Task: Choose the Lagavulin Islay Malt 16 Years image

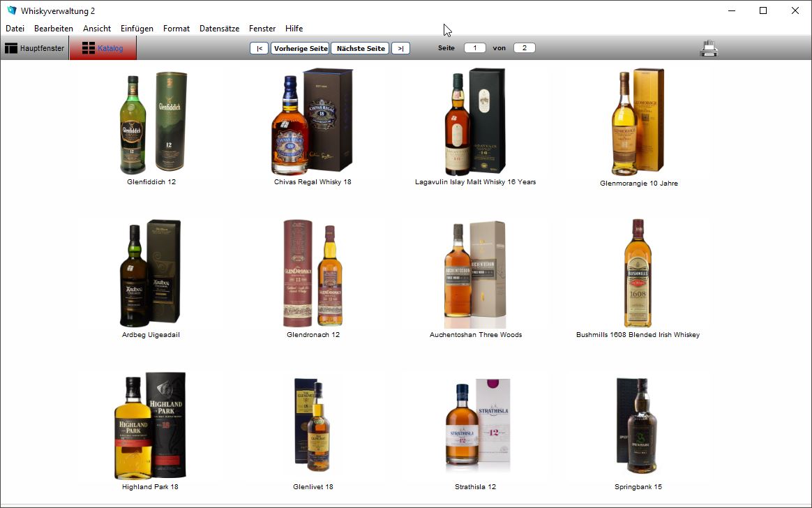Action: point(475,122)
